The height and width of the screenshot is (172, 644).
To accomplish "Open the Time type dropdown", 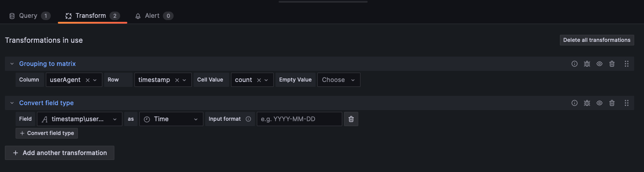I will tap(171, 119).
